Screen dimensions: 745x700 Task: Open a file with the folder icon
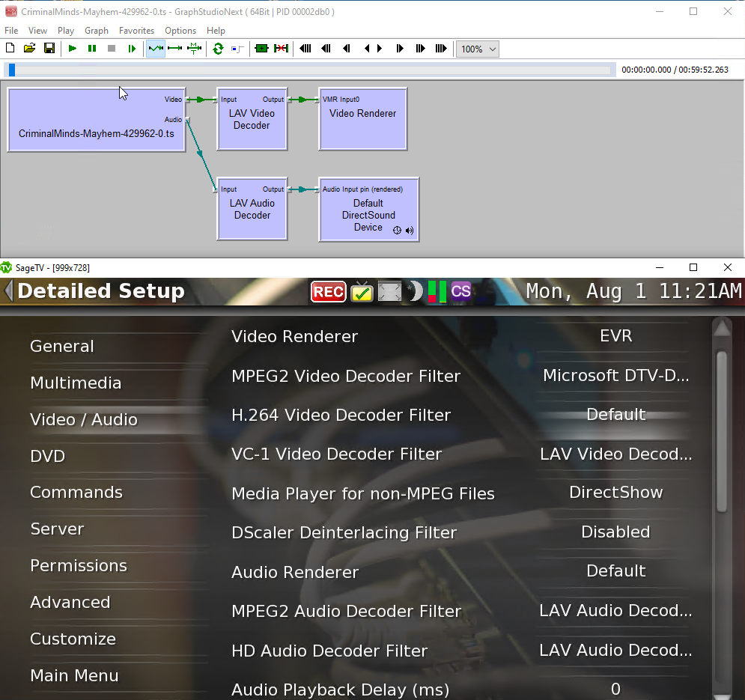tap(29, 49)
